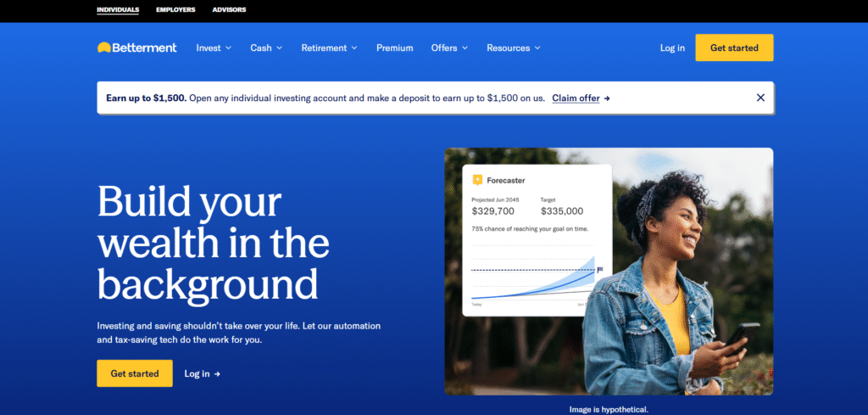Dismiss the promo banner with the X icon

coord(760,98)
